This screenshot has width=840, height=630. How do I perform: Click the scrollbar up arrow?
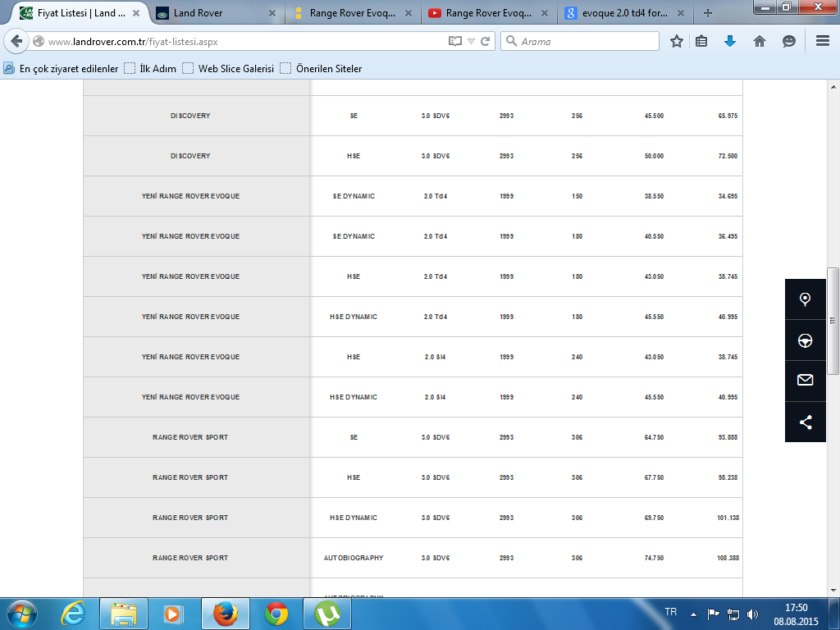tap(833, 87)
